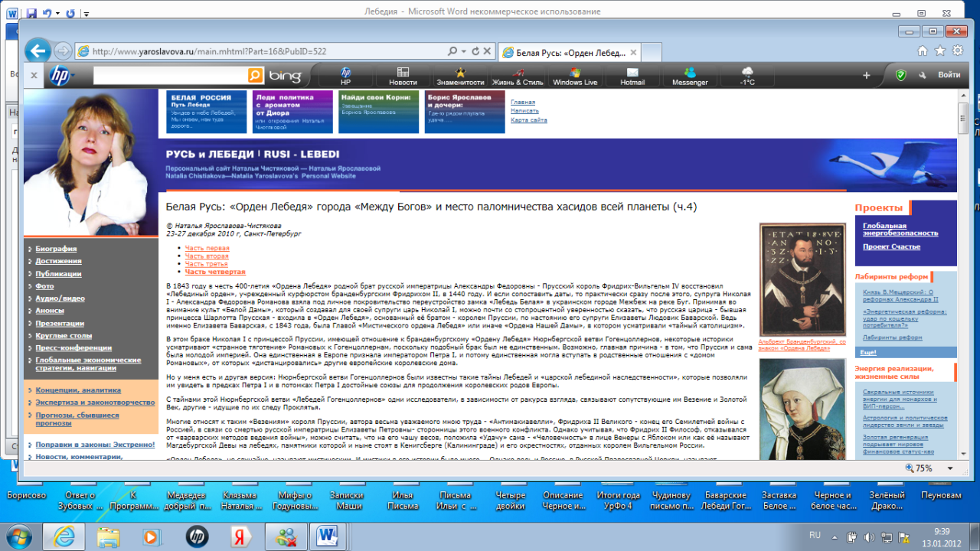Expand address bar dropdown arrow

point(464,51)
